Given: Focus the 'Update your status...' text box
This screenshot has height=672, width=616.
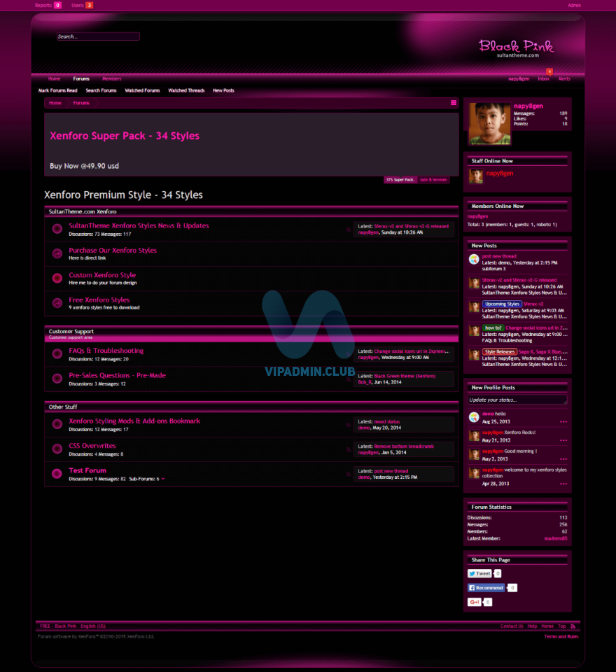Looking at the screenshot, I should point(517,400).
